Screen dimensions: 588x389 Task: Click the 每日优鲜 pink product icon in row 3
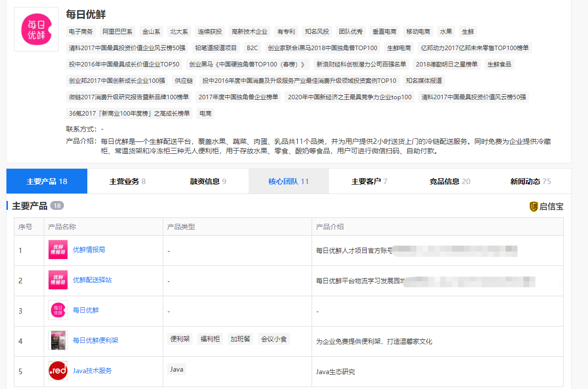point(58,310)
